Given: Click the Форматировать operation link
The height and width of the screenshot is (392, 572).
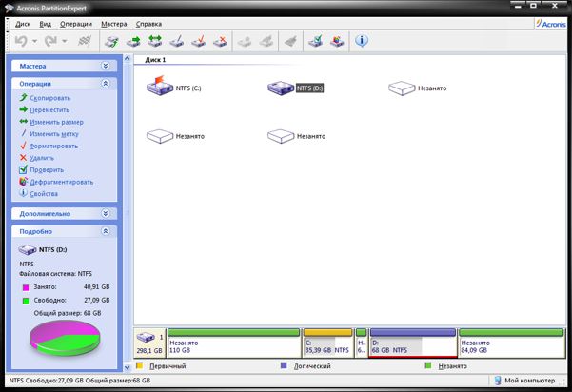Looking at the screenshot, I should point(53,147).
